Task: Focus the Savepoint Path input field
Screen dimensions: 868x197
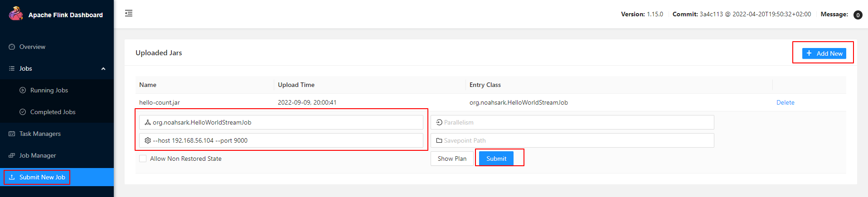Action: point(572,140)
